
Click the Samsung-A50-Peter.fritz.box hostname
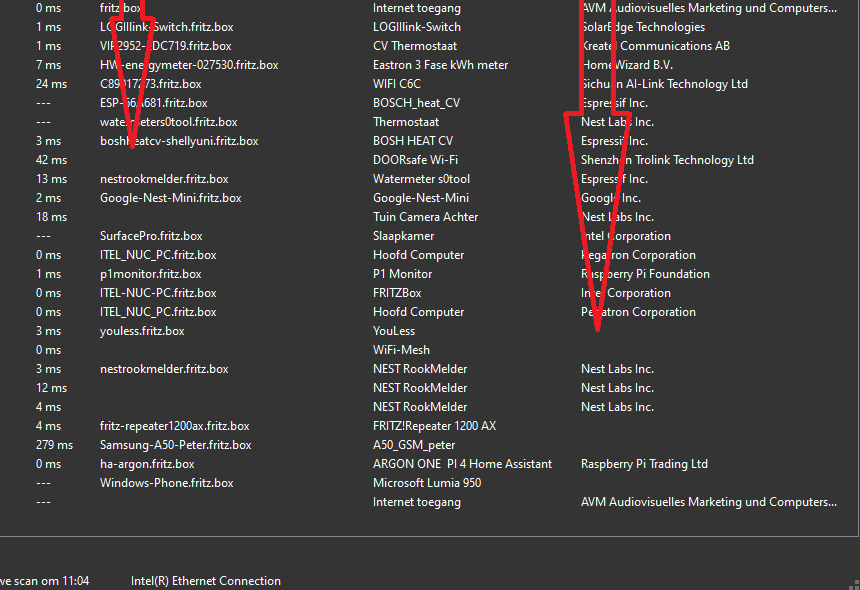176,445
